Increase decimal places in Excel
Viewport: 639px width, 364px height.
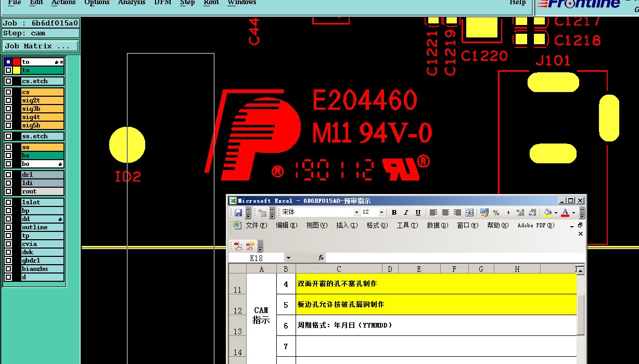(x=520, y=213)
